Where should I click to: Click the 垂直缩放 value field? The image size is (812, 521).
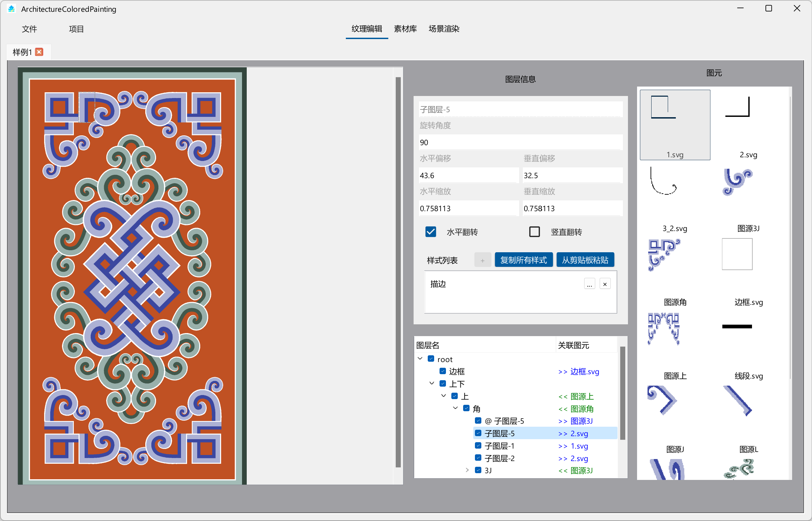(573, 208)
